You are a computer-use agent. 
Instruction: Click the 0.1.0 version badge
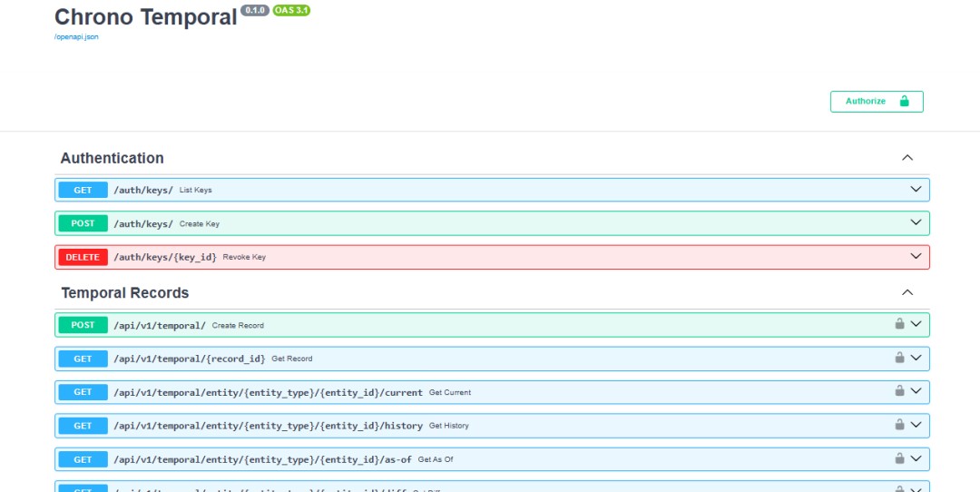(x=255, y=11)
